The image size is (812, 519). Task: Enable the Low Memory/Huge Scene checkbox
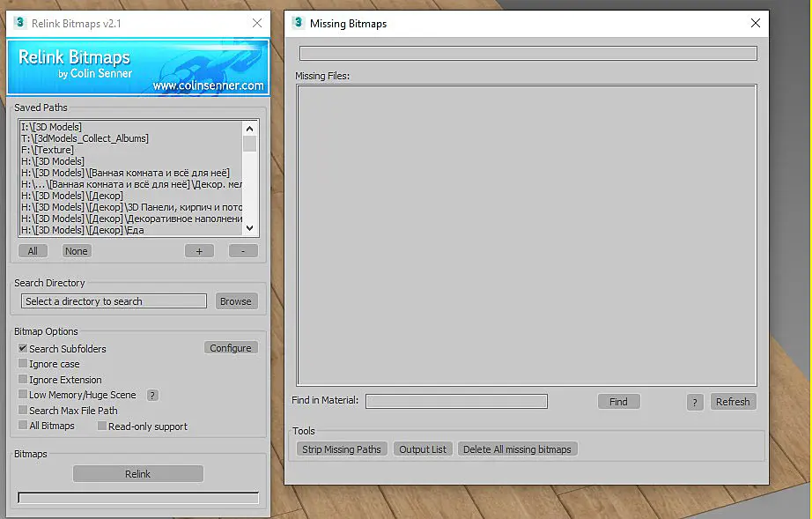[23, 394]
